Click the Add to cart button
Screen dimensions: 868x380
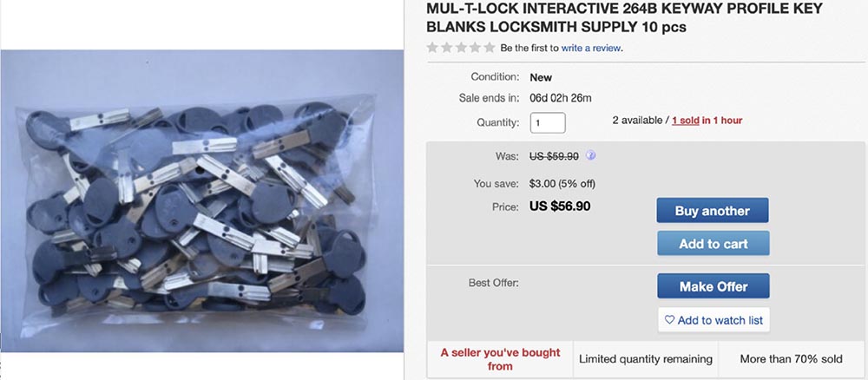pos(713,244)
